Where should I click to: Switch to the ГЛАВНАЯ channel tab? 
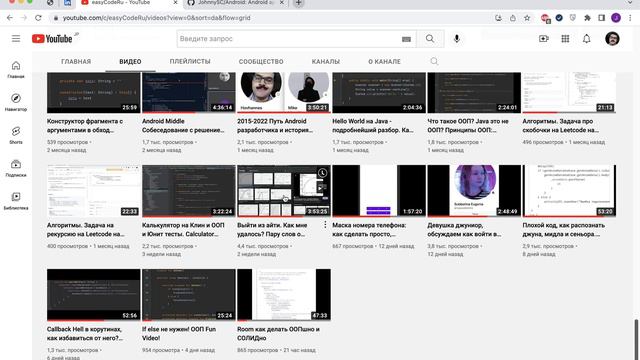tap(76, 62)
